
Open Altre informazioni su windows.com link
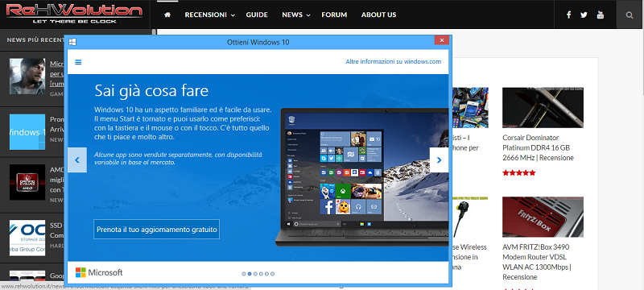pos(393,61)
